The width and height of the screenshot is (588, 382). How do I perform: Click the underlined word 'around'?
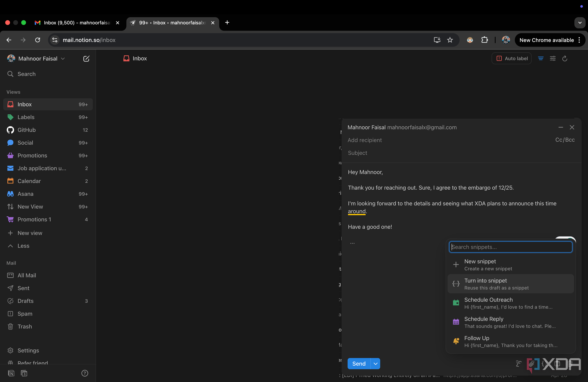click(x=357, y=211)
